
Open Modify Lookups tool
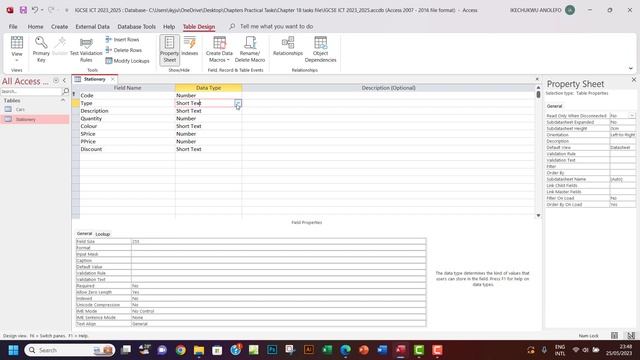coord(127,61)
